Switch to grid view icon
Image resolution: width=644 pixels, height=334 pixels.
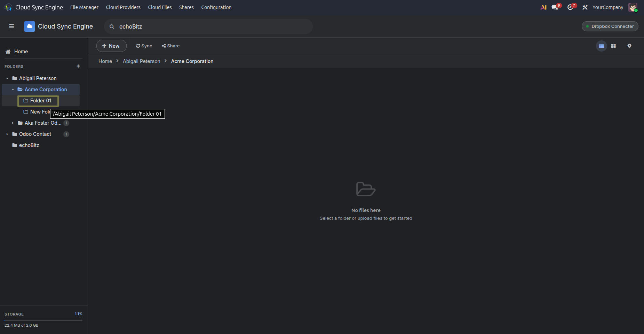tap(613, 46)
